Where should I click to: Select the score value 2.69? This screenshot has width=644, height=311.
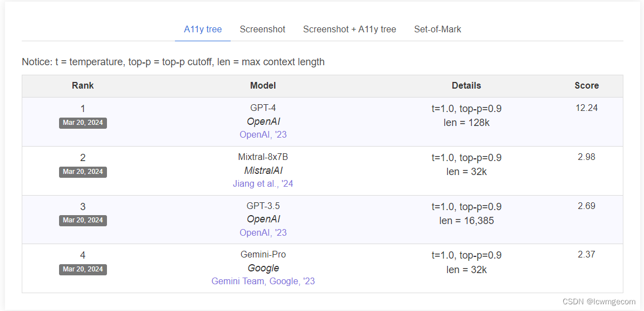pyautogui.click(x=587, y=206)
